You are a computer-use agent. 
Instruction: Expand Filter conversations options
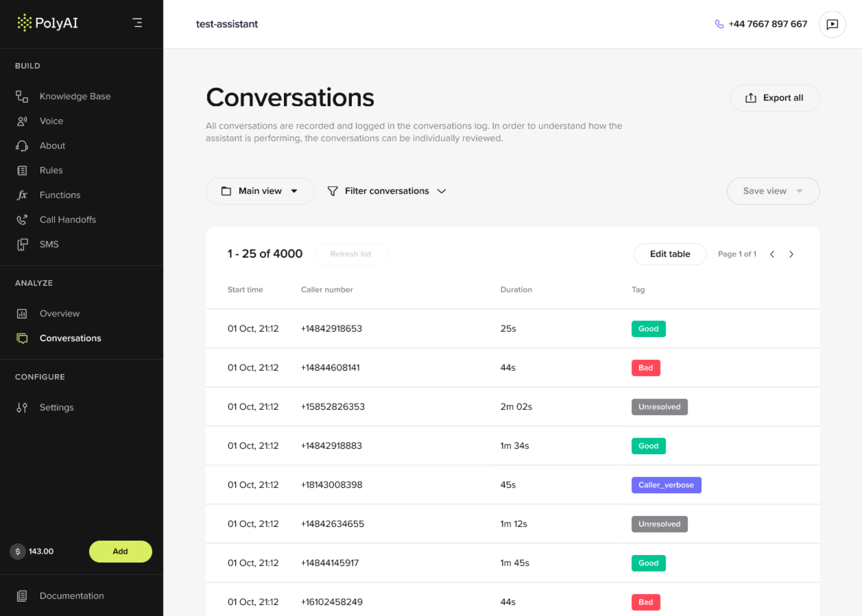(386, 191)
